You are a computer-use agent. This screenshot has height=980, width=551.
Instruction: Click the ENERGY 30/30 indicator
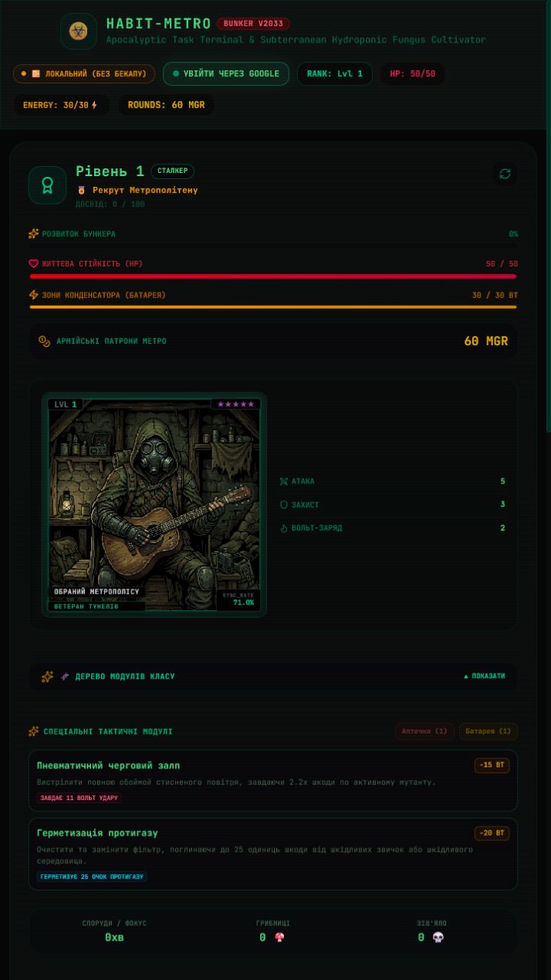[60, 105]
